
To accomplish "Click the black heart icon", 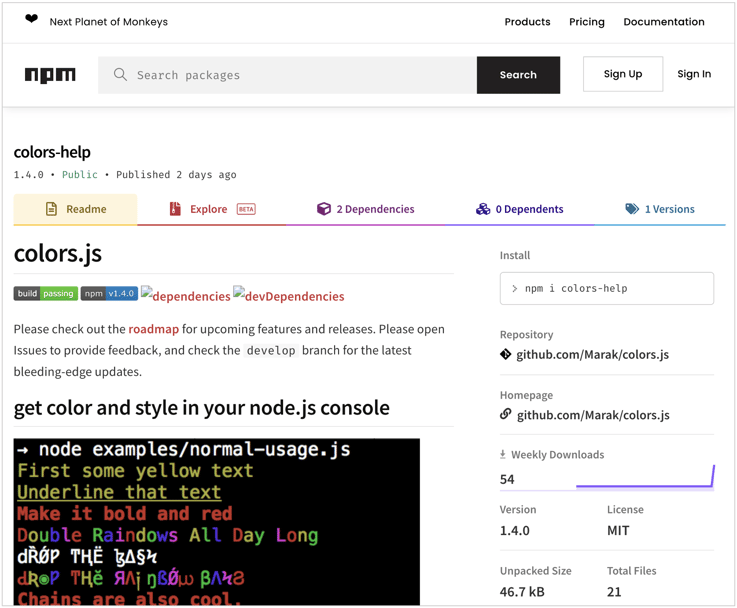I will (x=31, y=19).
